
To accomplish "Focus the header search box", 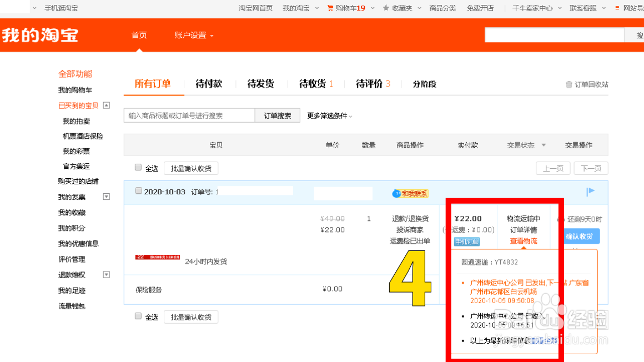I will point(555,35).
